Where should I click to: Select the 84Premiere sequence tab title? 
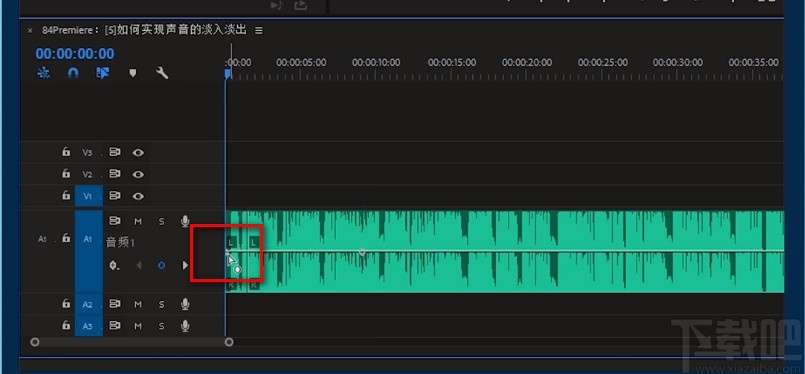pos(144,30)
